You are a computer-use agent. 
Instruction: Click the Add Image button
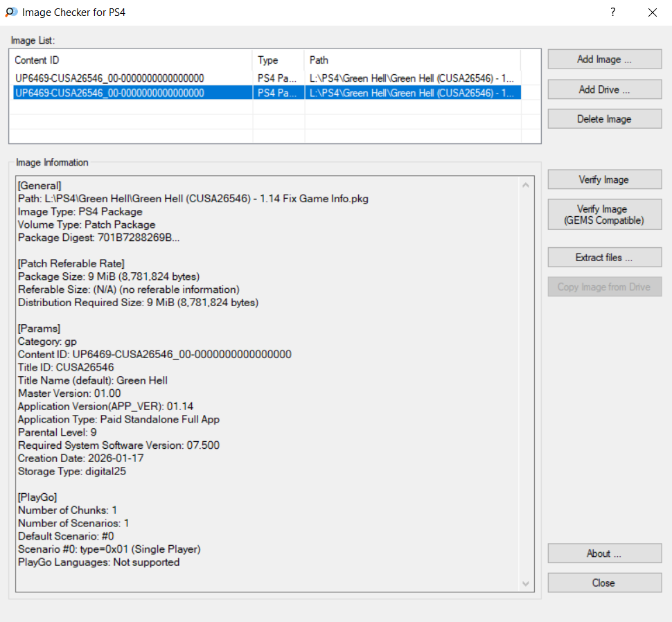tap(604, 60)
